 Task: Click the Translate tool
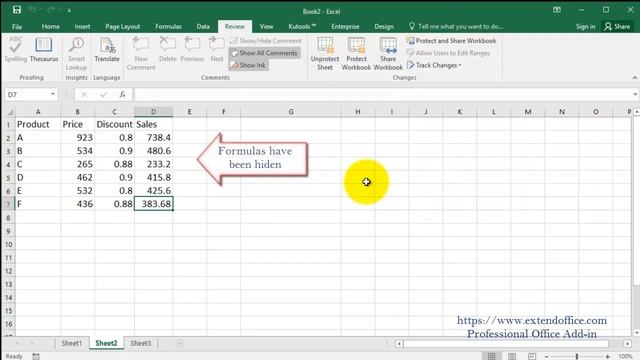tap(107, 49)
